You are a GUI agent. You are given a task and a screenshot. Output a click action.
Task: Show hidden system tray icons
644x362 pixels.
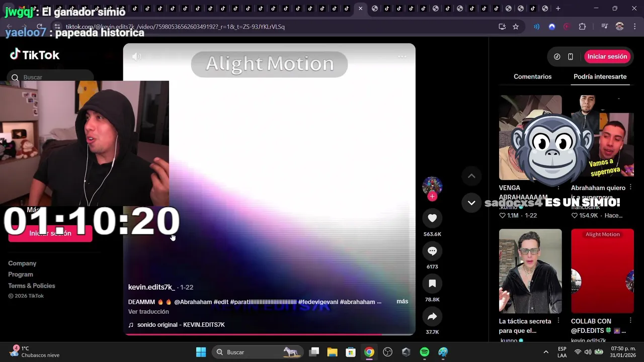546,352
